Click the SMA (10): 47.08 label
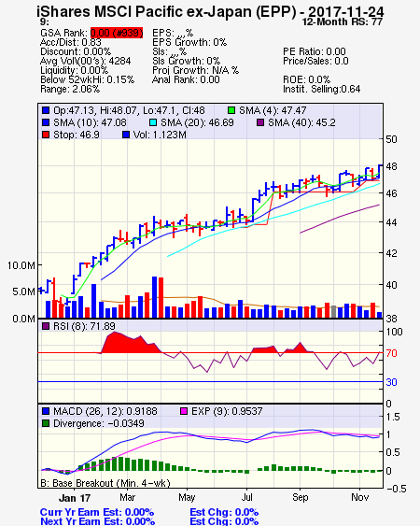Screen dimensions: 420x526 [90, 122]
